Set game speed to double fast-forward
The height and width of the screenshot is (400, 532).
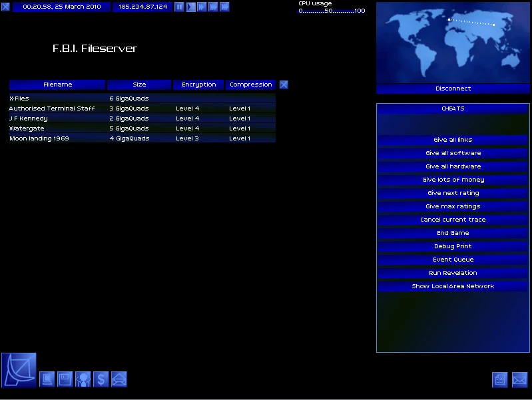pos(202,7)
